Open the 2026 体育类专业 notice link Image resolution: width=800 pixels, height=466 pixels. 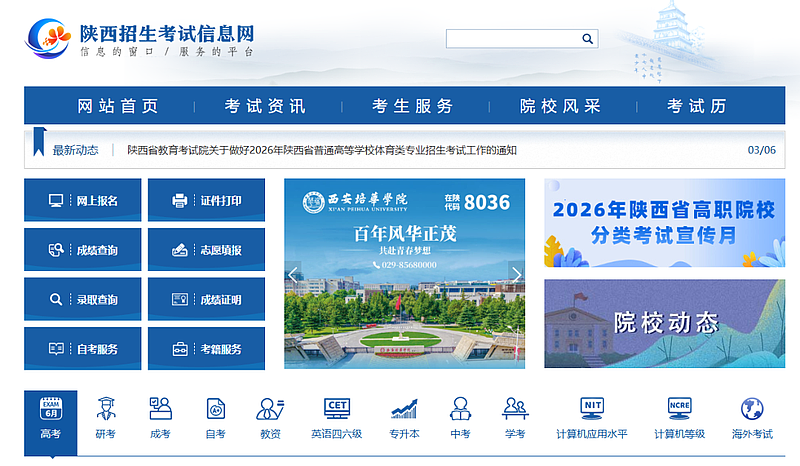(322, 150)
